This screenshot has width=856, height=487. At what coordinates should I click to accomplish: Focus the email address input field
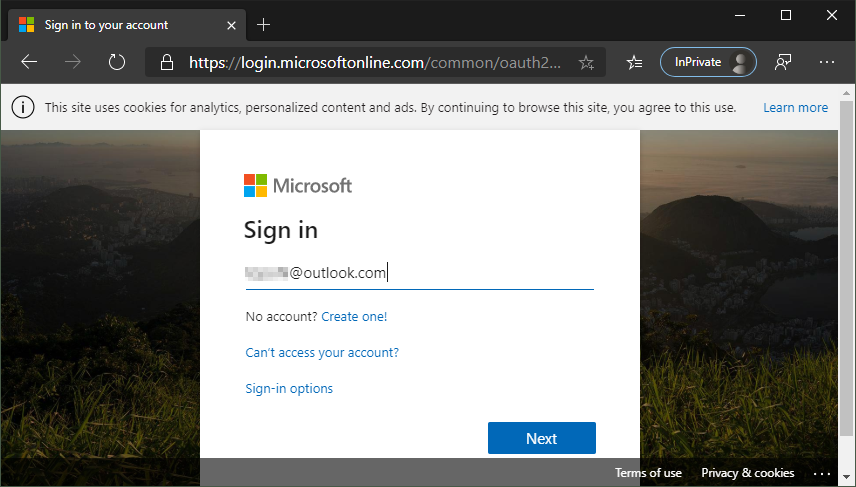(x=419, y=273)
